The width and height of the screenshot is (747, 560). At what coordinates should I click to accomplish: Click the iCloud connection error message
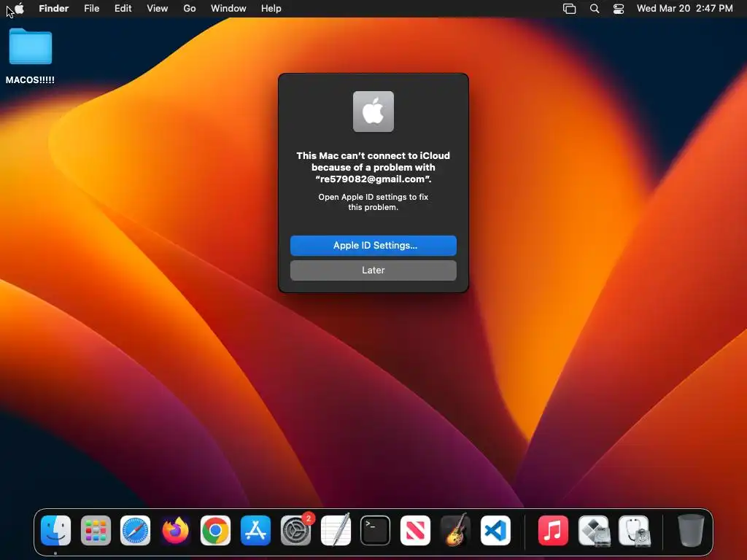pos(373,167)
